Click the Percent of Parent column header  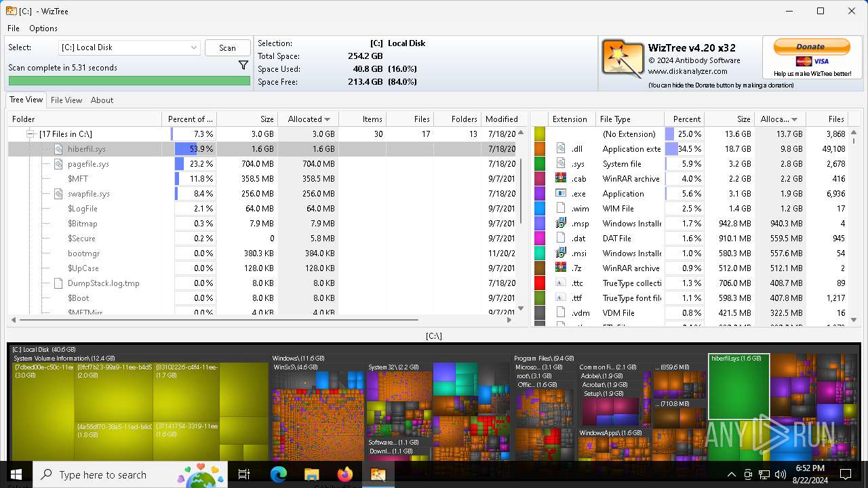(x=189, y=119)
